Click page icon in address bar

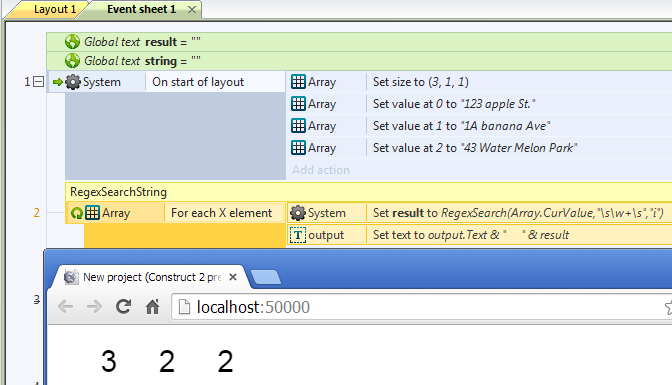(x=184, y=307)
